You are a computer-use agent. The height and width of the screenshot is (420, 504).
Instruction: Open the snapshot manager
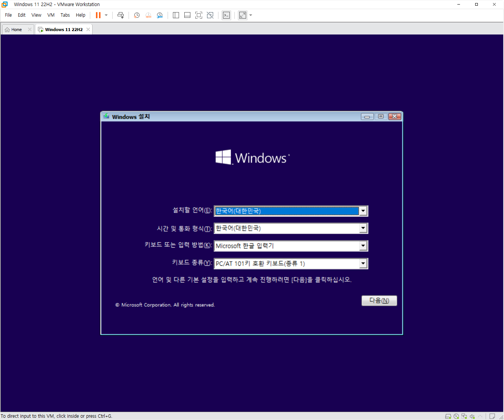click(160, 15)
